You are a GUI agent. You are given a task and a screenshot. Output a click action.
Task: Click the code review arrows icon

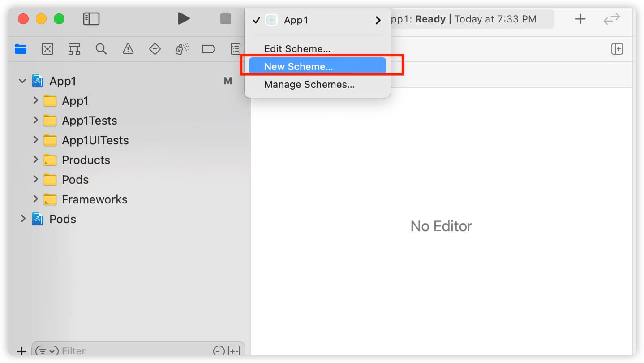(x=612, y=19)
